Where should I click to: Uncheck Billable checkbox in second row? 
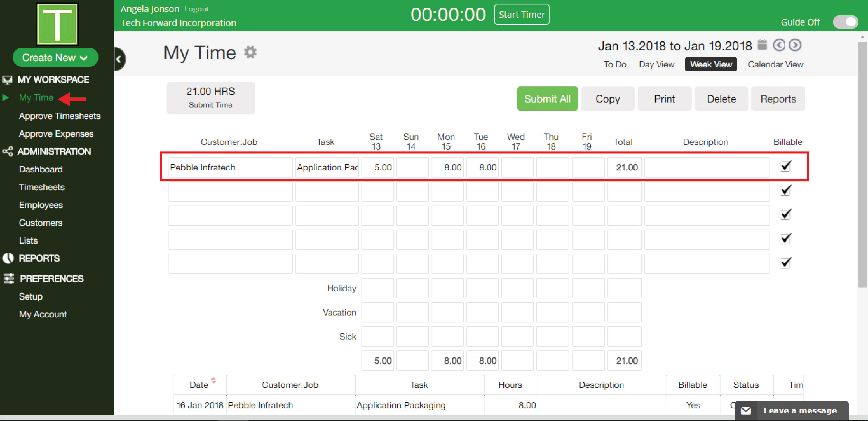point(785,191)
